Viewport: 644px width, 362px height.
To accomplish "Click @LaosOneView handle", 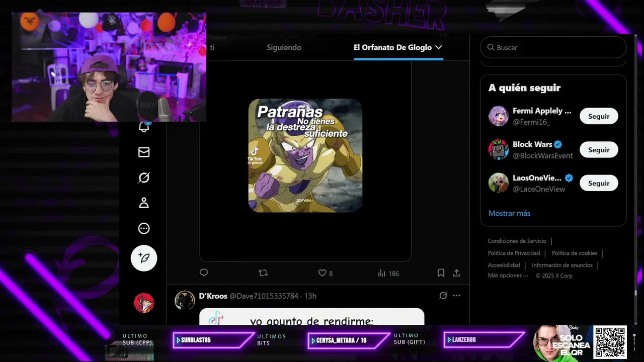I will (x=539, y=189).
